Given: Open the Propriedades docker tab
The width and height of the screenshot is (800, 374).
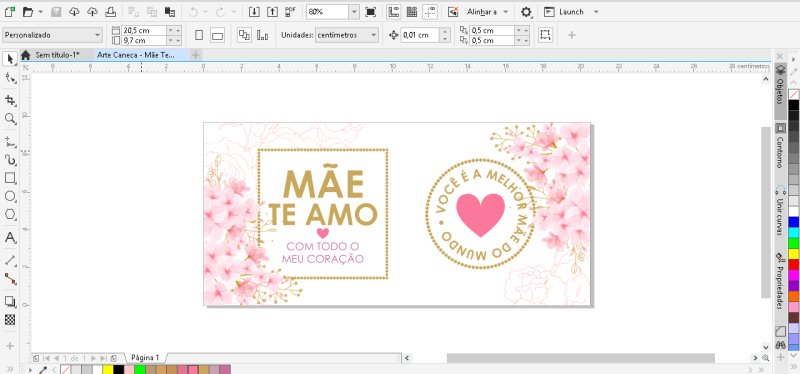Looking at the screenshot, I should click(780, 281).
